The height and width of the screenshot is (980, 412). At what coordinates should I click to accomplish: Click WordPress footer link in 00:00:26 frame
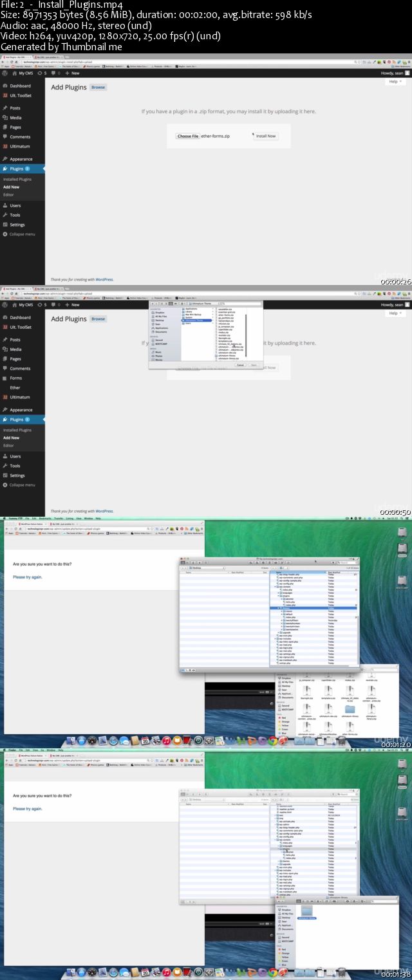point(104,280)
